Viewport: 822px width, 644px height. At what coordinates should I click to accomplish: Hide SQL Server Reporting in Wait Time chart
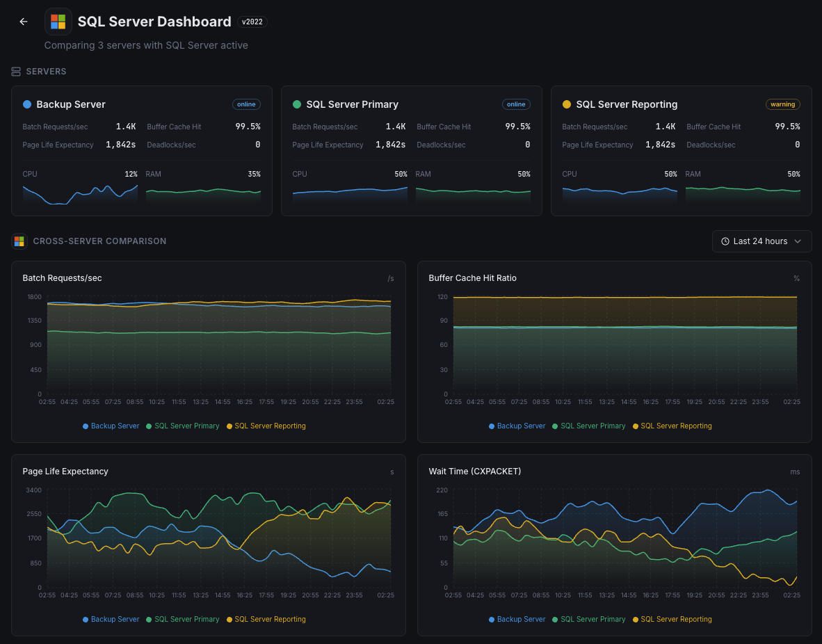(x=672, y=619)
